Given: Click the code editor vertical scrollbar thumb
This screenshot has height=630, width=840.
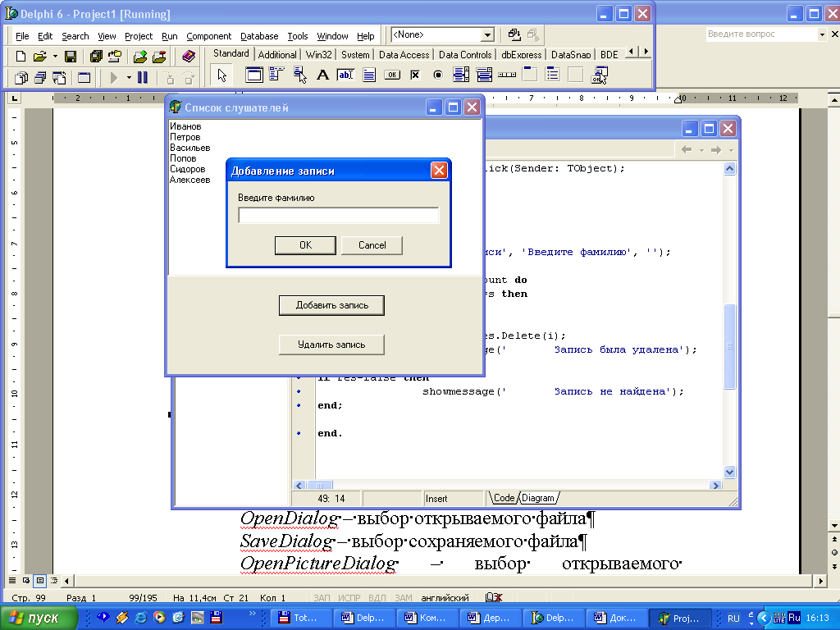Looking at the screenshot, I should [x=729, y=346].
